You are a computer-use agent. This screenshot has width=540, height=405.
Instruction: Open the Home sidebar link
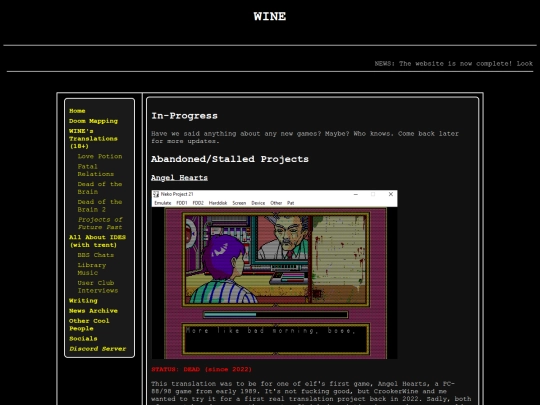pos(77,111)
